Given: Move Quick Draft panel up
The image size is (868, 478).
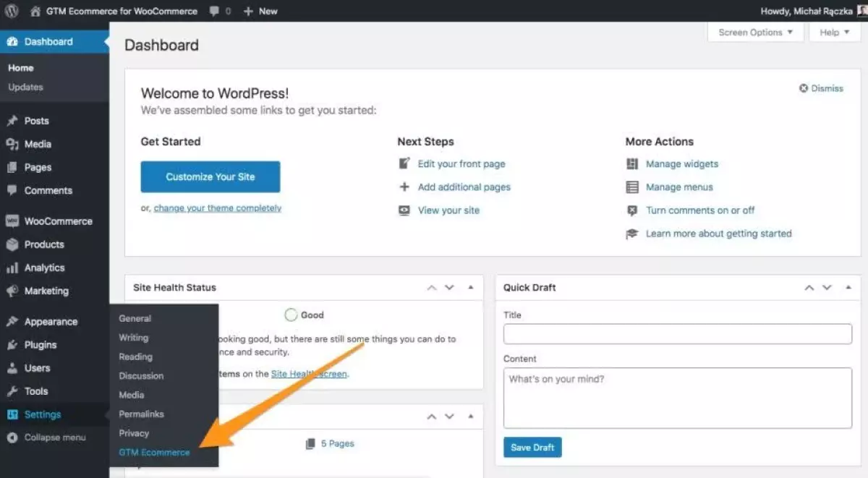Looking at the screenshot, I should tap(809, 288).
